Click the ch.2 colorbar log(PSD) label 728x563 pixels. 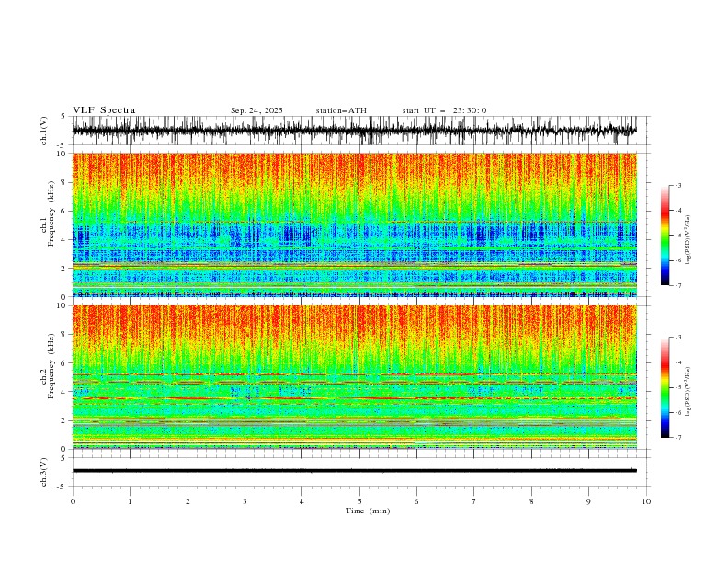point(688,392)
